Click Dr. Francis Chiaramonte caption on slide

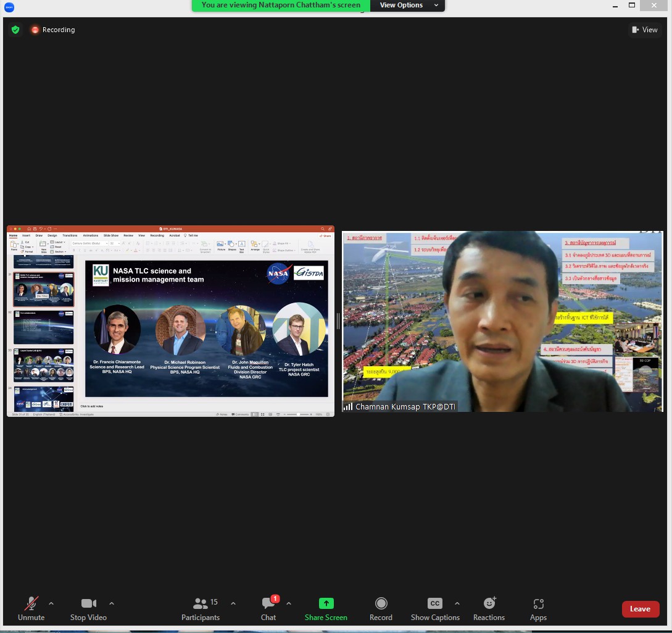pos(117,367)
